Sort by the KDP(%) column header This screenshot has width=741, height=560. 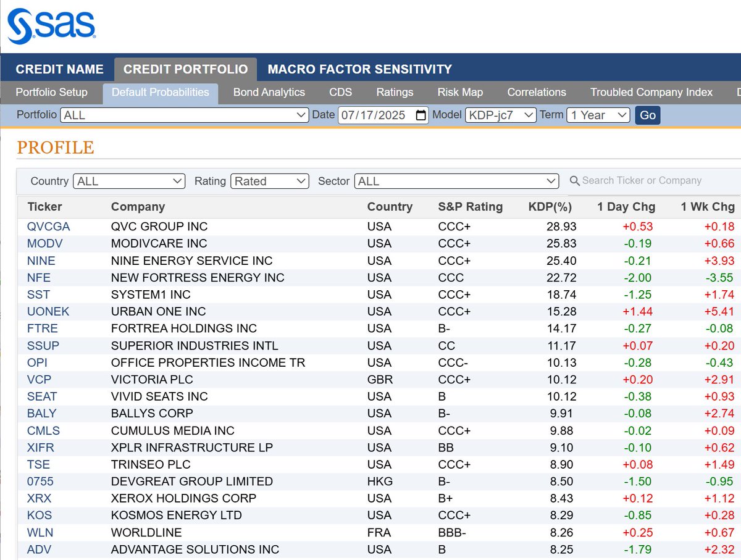[550, 207]
